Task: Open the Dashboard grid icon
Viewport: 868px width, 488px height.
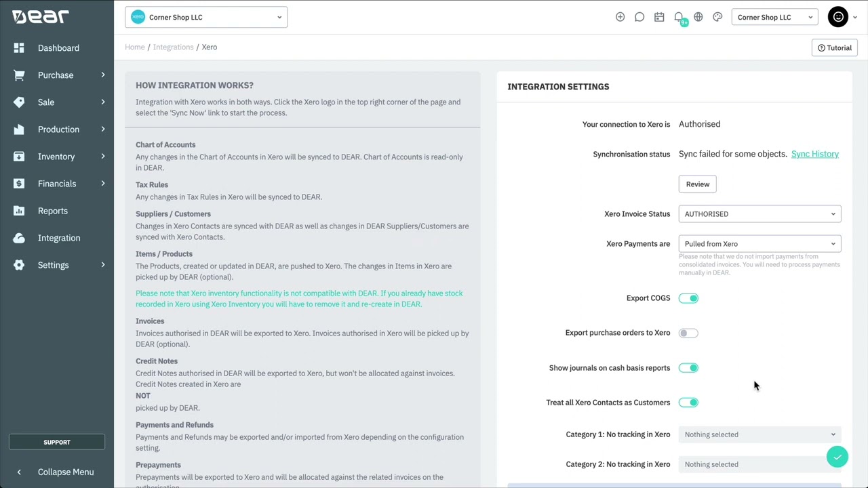Action: tap(19, 48)
